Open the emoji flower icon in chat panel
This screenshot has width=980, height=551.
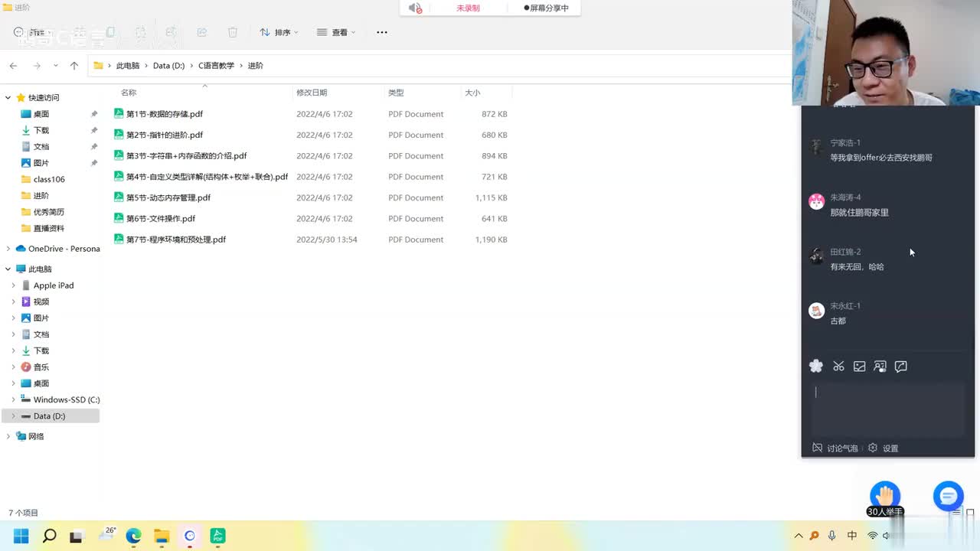tap(816, 367)
